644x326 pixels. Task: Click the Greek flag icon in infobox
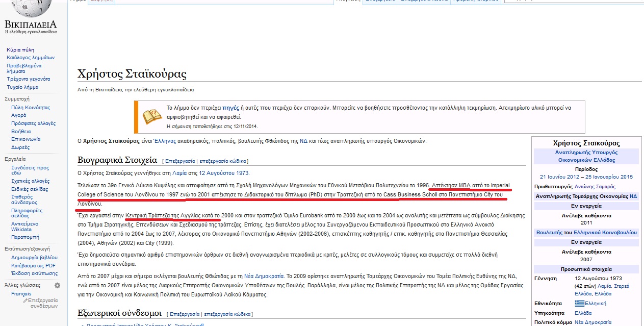tap(579, 303)
